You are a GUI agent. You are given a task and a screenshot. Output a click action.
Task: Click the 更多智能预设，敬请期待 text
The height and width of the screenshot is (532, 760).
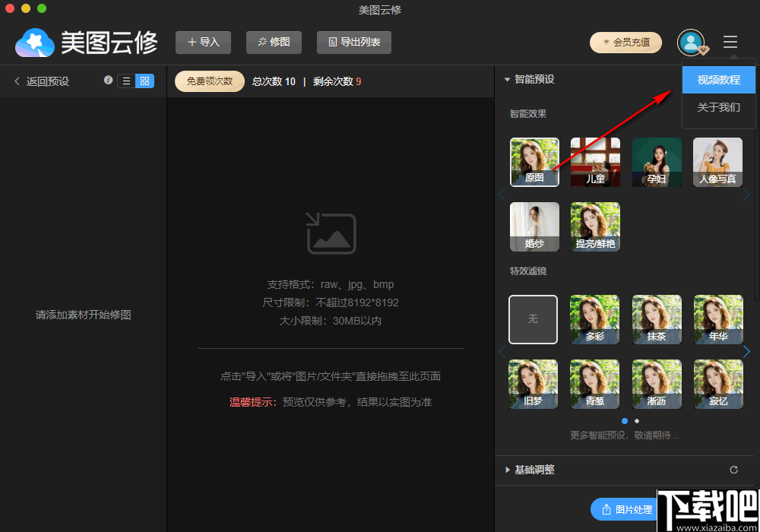624,435
